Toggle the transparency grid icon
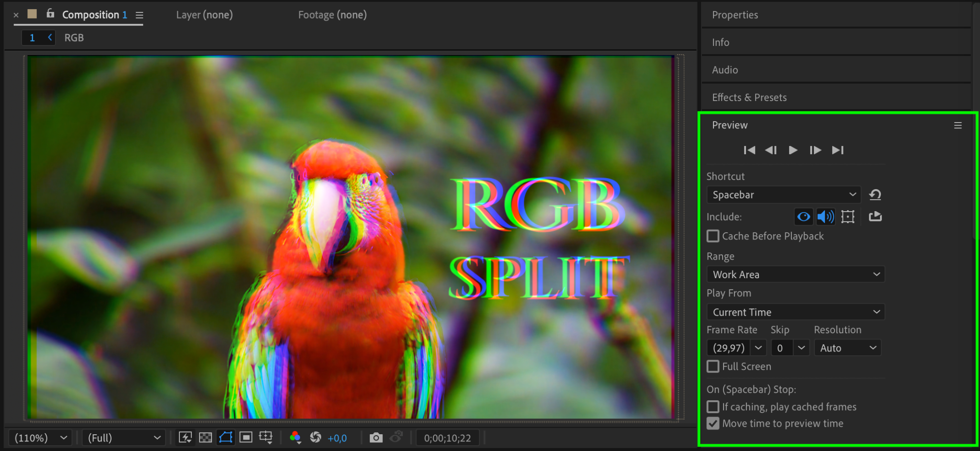 tap(205, 438)
